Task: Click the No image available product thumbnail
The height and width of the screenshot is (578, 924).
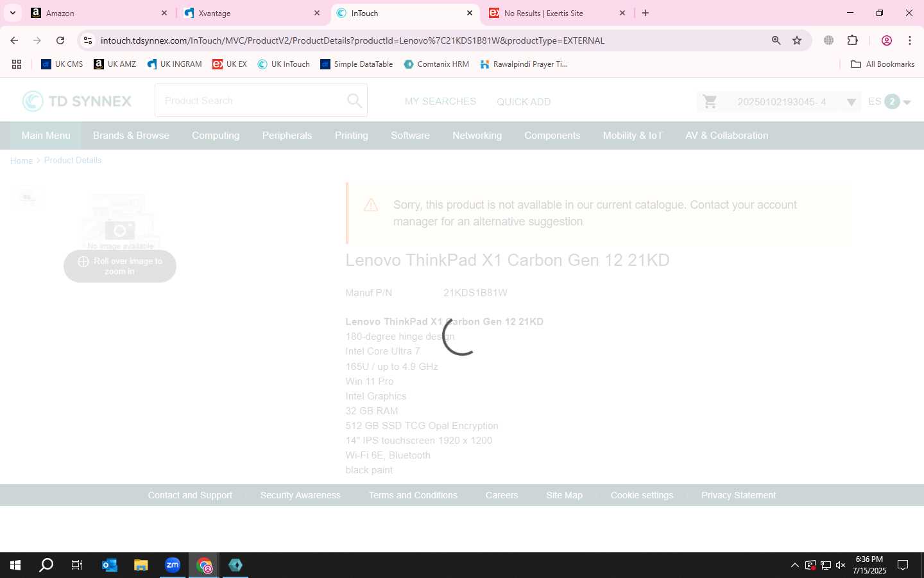Action: pos(120,222)
